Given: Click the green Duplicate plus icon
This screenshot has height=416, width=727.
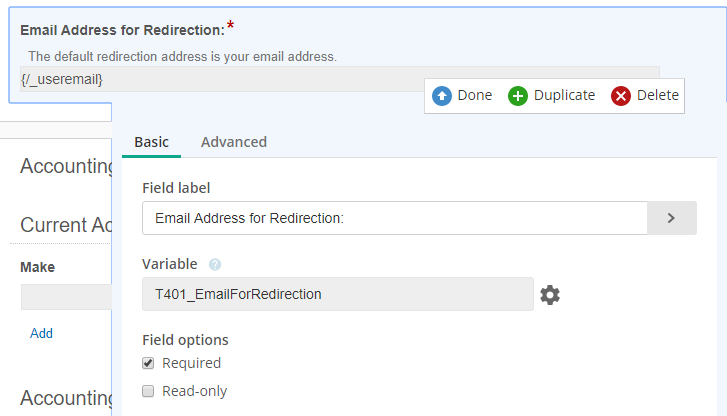Looking at the screenshot, I should click(518, 96).
